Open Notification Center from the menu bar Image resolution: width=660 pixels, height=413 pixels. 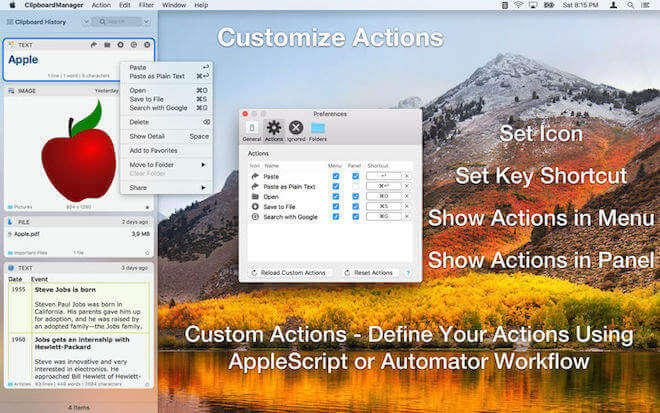point(645,5)
